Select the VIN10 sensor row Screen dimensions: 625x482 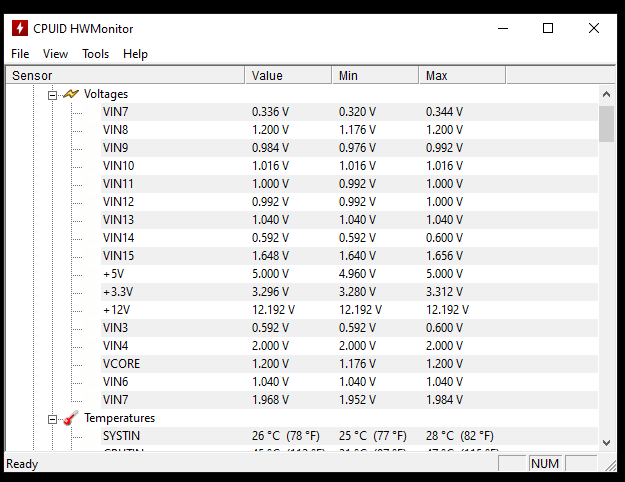point(349,166)
